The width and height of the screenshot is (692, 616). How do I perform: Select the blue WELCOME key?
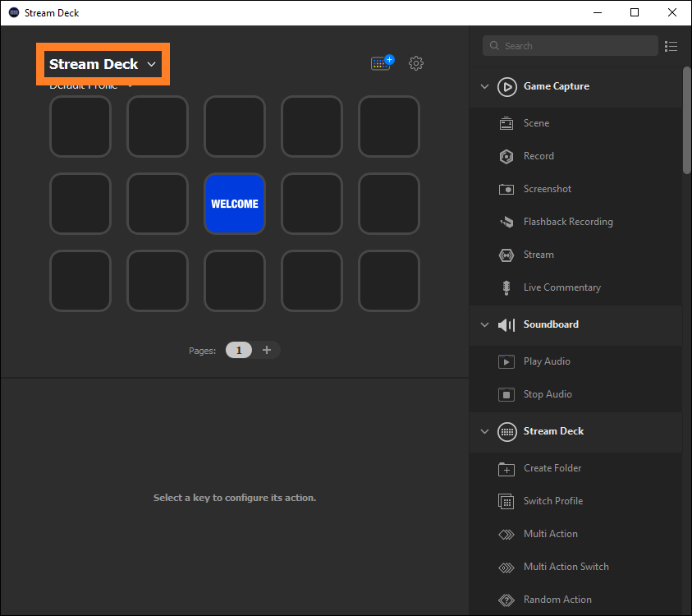[235, 204]
